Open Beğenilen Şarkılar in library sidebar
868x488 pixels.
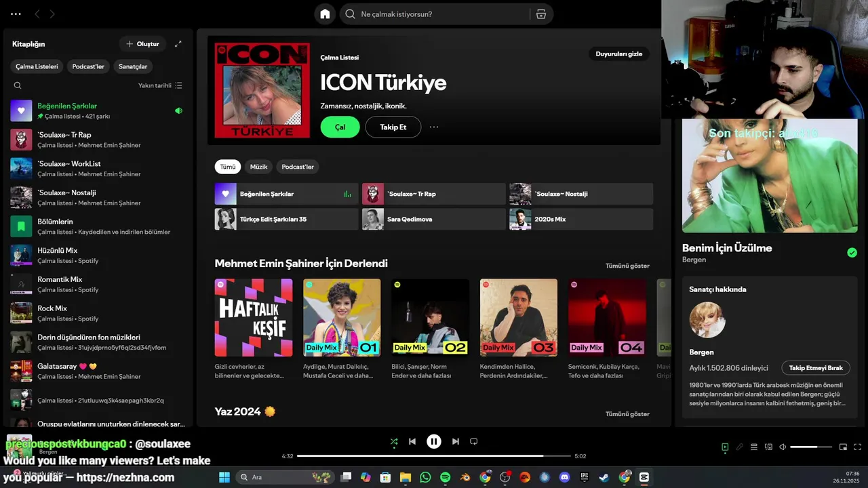(x=98, y=110)
